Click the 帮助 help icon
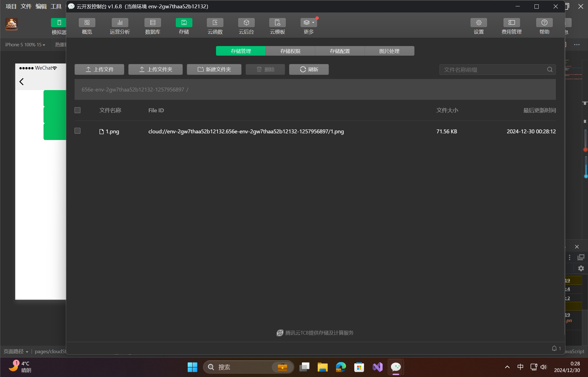588x377 pixels. click(x=544, y=23)
